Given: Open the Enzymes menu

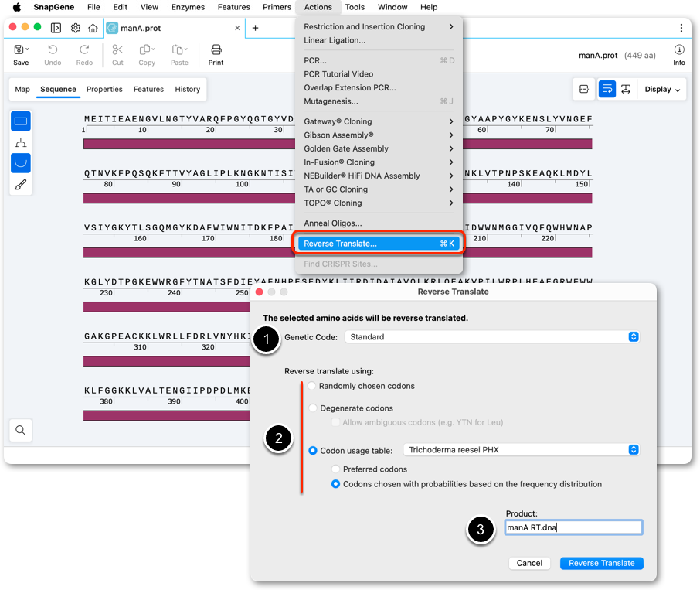Looking at the screenshot, I should [x=188, y=7].
